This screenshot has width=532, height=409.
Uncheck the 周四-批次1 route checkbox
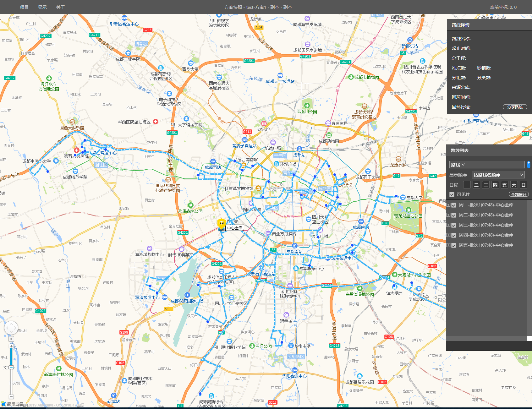[454, 235]
